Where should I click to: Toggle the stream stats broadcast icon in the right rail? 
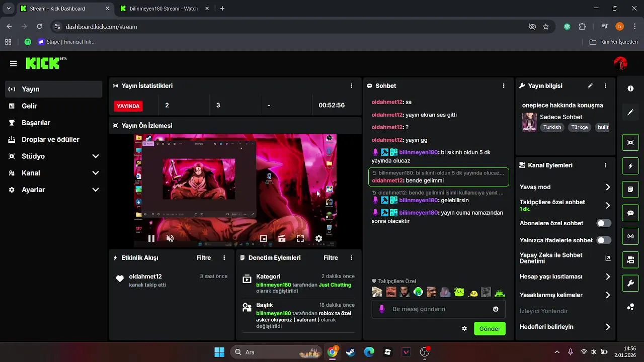630,236
